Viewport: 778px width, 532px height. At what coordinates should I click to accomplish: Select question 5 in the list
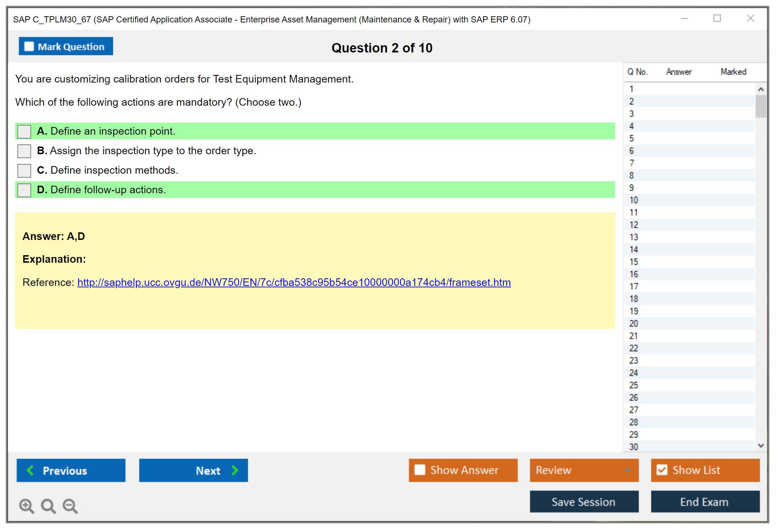coord(631,138)
